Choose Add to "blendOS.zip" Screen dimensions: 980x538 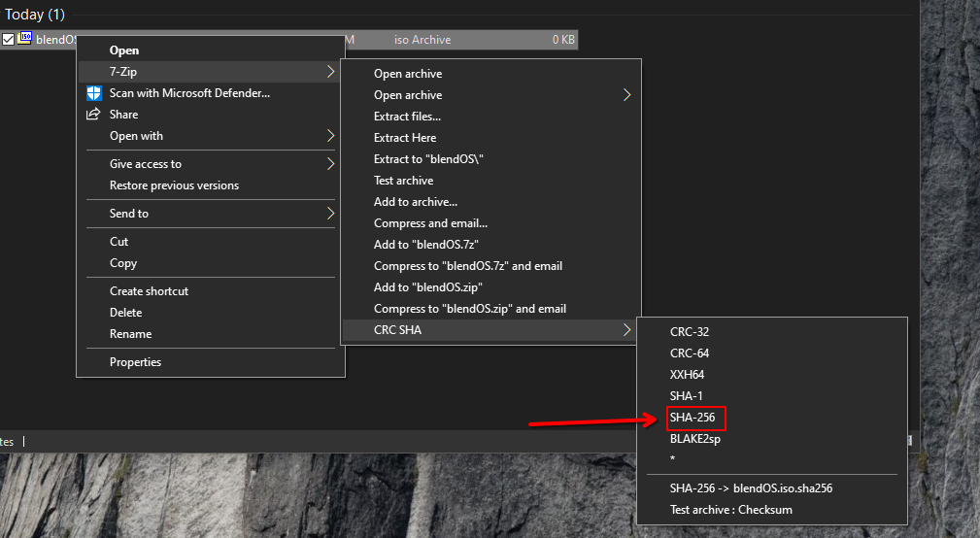[428, 287]
